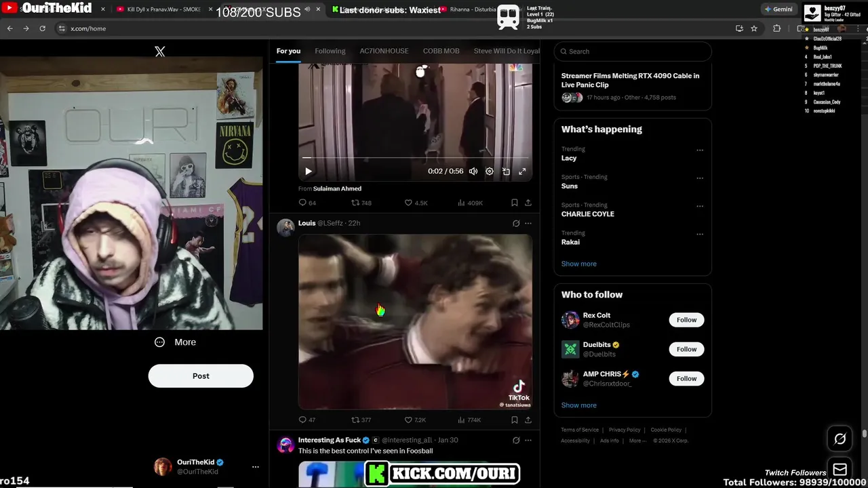
Task: Go back with browser back arrow
Action: click(9, 28)
